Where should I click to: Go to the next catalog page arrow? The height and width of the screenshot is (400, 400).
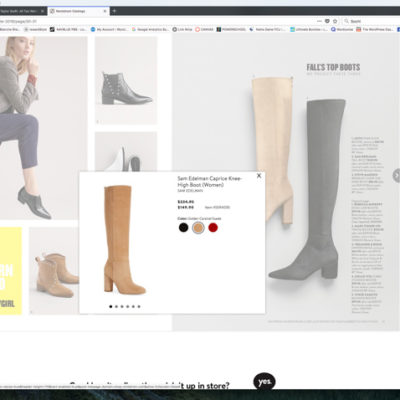click(x=396, y=175)
